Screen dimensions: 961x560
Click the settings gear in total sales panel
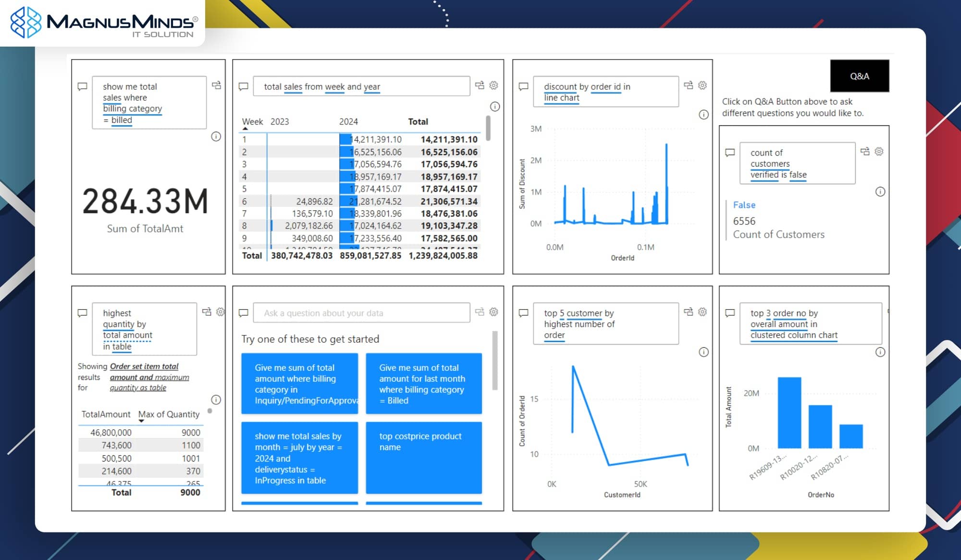(493, 85)
